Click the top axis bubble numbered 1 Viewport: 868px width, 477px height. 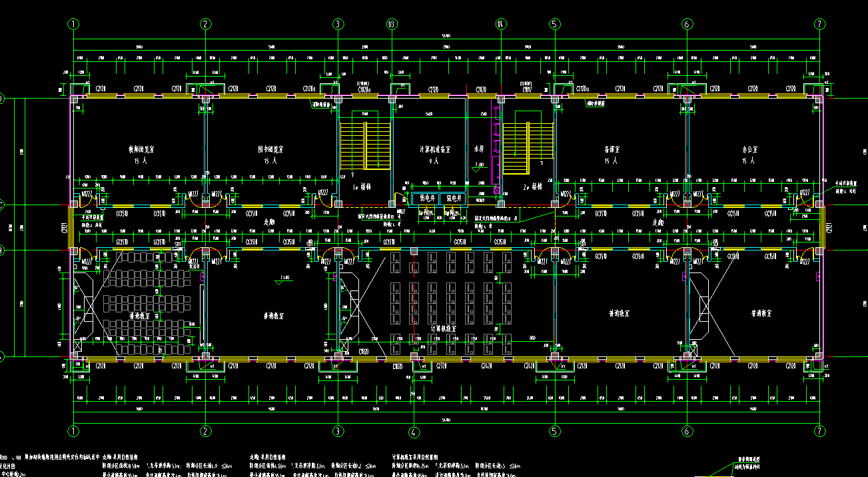coord(73,24)
